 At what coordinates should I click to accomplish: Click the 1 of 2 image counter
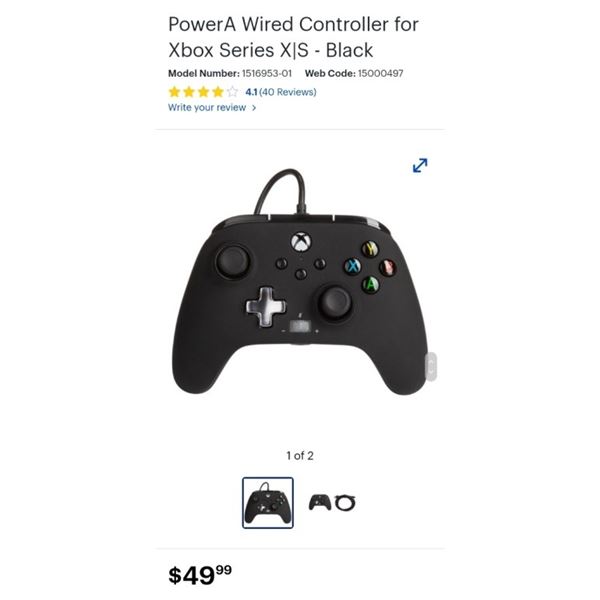point(300,456)
